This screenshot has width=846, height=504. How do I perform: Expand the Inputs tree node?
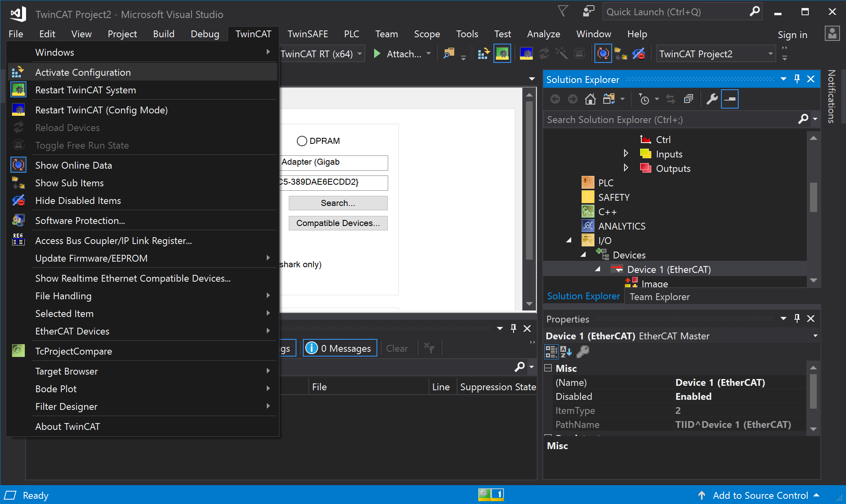tap(626, 153)
